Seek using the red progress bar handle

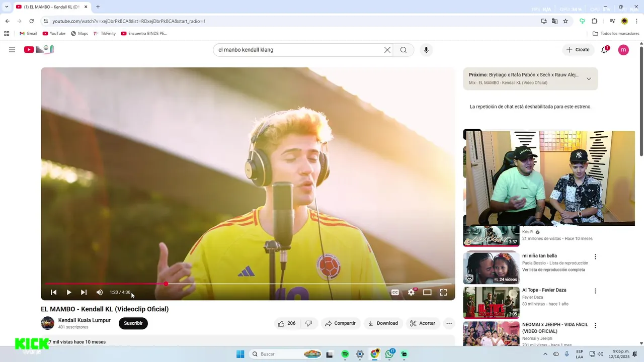point(166,284)
